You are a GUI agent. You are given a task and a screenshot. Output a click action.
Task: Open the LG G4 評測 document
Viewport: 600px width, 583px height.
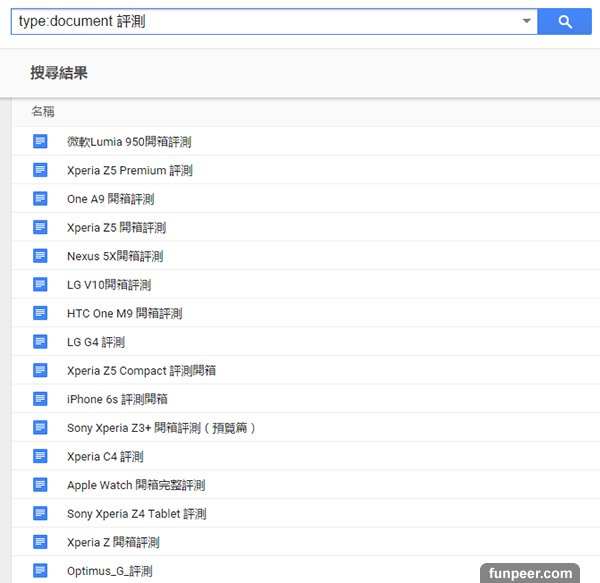(x=96, y=342)
